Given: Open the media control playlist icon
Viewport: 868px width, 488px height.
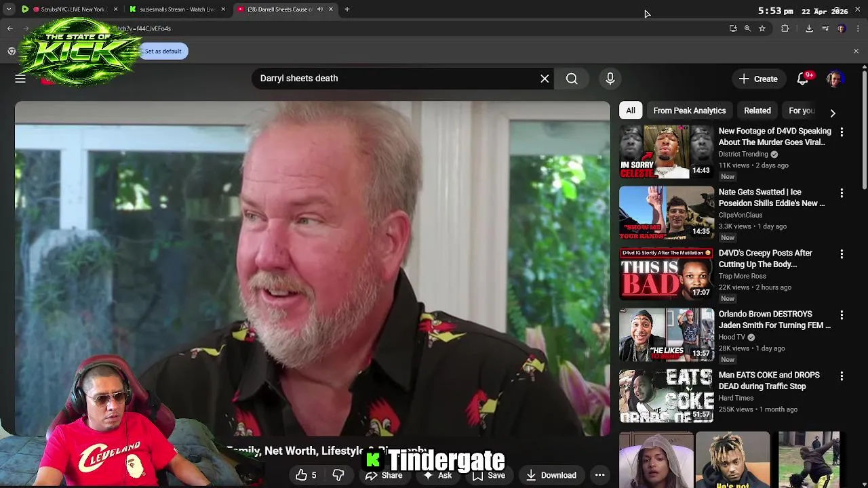Looking at the screenshot, I should [x=825, y=28].
